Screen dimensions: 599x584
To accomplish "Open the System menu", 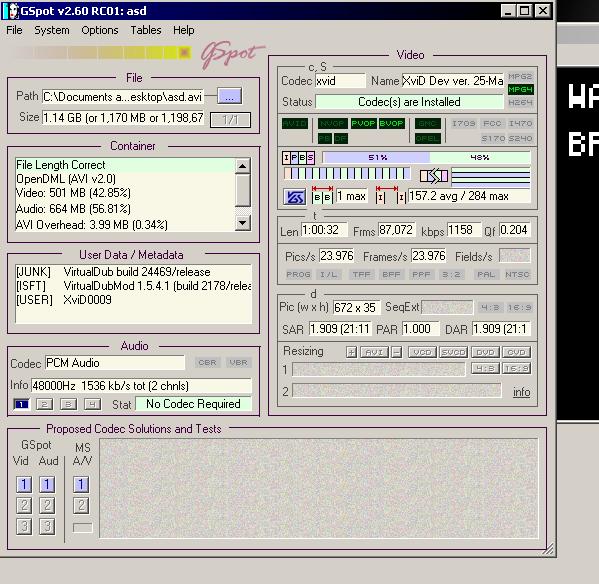I will 52,30.
